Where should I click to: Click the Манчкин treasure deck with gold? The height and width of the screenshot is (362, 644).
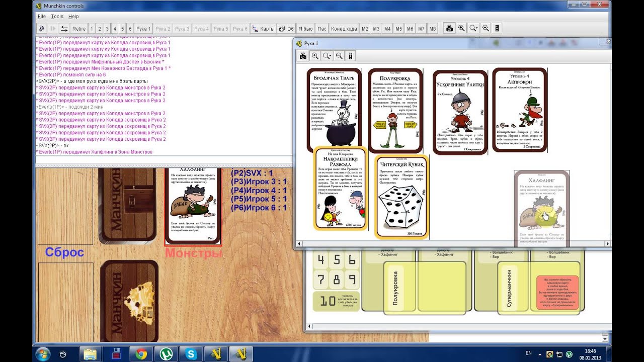click(128, 302)
